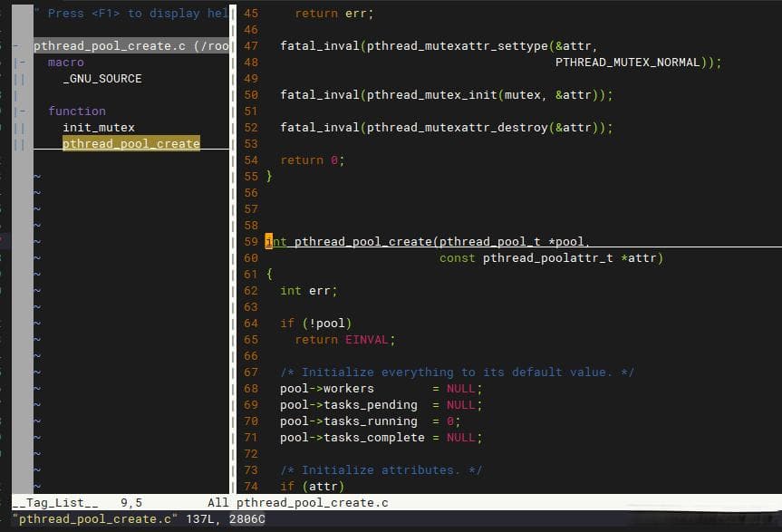Collapse the macro fold marker in Tag List
Viewport: 782px width, 532px height.
coord(20,63)
